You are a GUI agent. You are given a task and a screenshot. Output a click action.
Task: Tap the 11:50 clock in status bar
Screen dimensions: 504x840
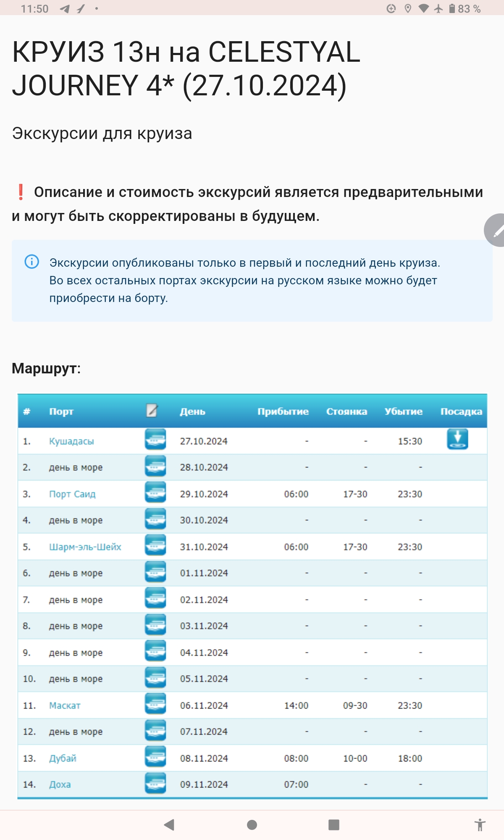34,8
